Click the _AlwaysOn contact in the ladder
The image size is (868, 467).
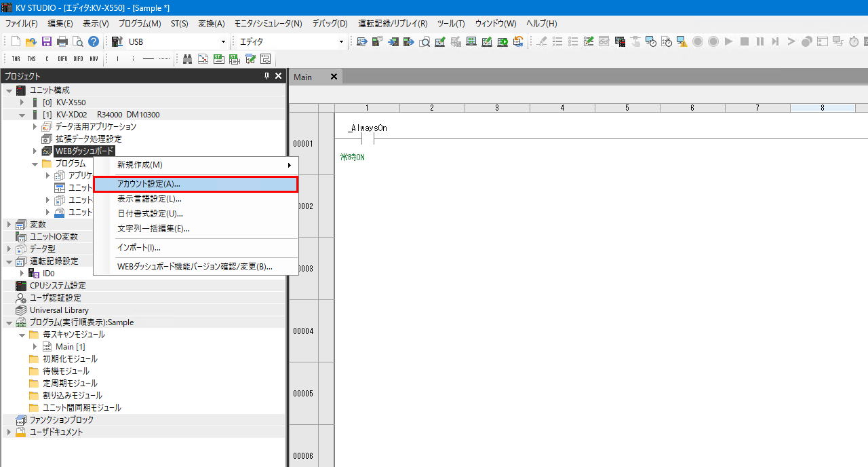(368, 139)
